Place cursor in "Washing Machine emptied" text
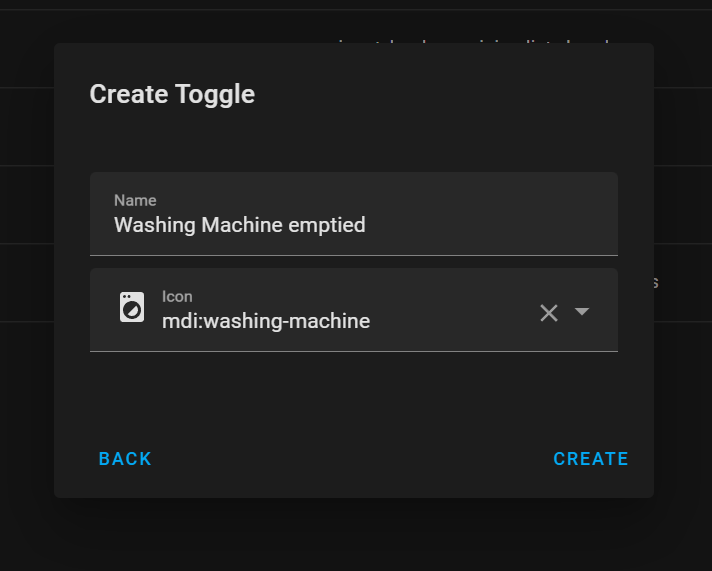 point(239,225)
